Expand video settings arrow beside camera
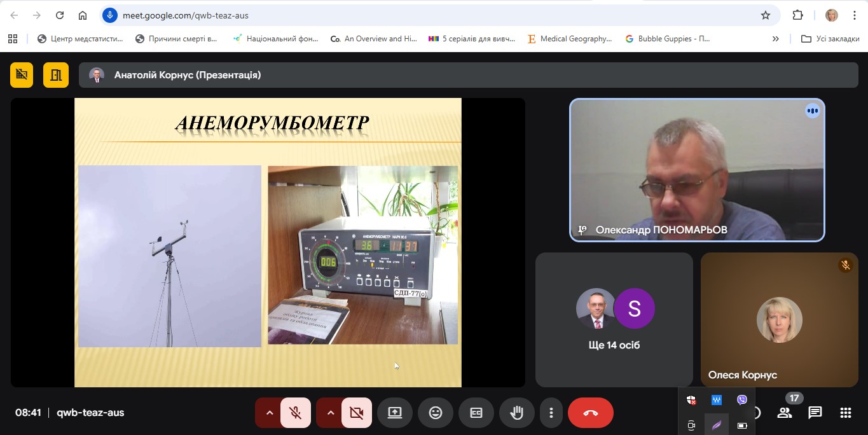Image resolution: width=868 pixels, height=435 pixels. [x=330, y=413]
